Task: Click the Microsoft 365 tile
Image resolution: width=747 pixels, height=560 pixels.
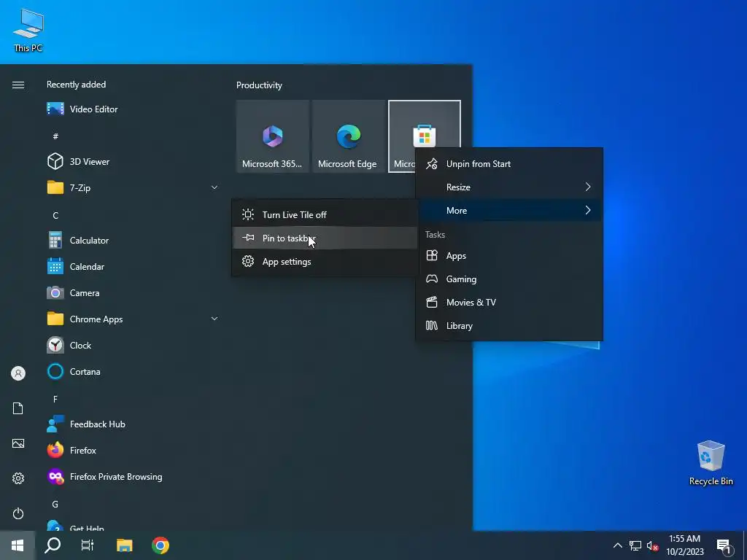Action: pyautogui.click(x=273, y=136)
